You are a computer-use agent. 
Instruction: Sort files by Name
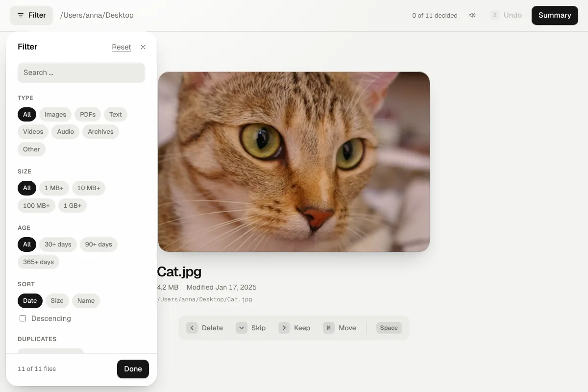tap(86, 301)
